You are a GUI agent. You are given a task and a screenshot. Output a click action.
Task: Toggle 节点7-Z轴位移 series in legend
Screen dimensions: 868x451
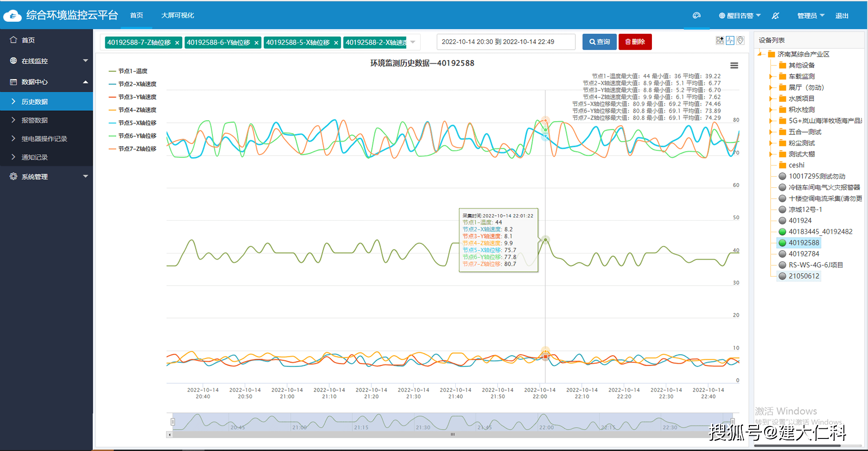tap(133, 149)
